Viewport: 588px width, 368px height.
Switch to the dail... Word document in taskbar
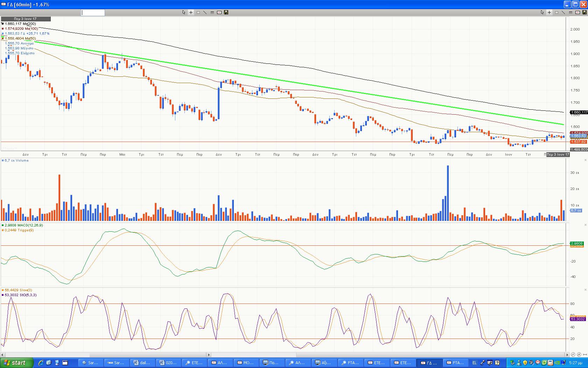click(x=142, y=363)
